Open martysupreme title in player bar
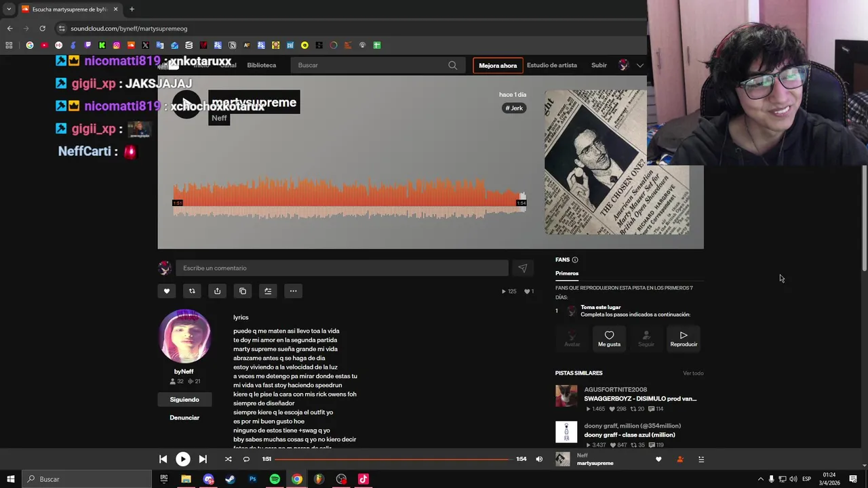 (x=595, y=464)
